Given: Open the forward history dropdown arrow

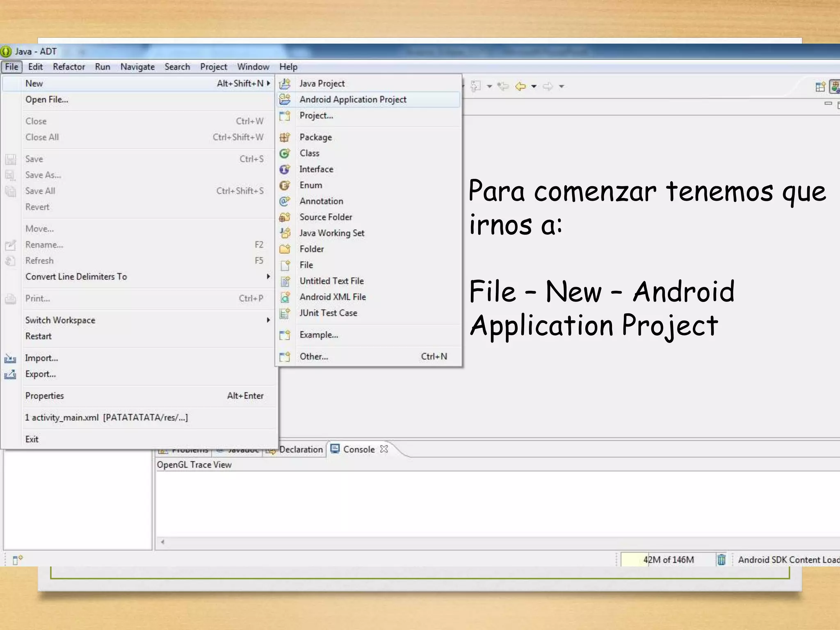Looking at the screenshot, I should pos(562,87).
